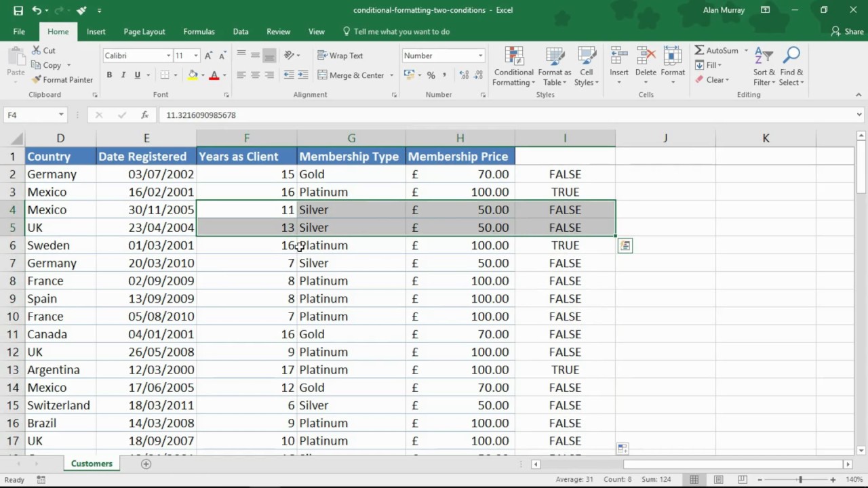Screen dimensions: 868x488
Task: Open Conditional Formatting options
Action: (513, 66)
